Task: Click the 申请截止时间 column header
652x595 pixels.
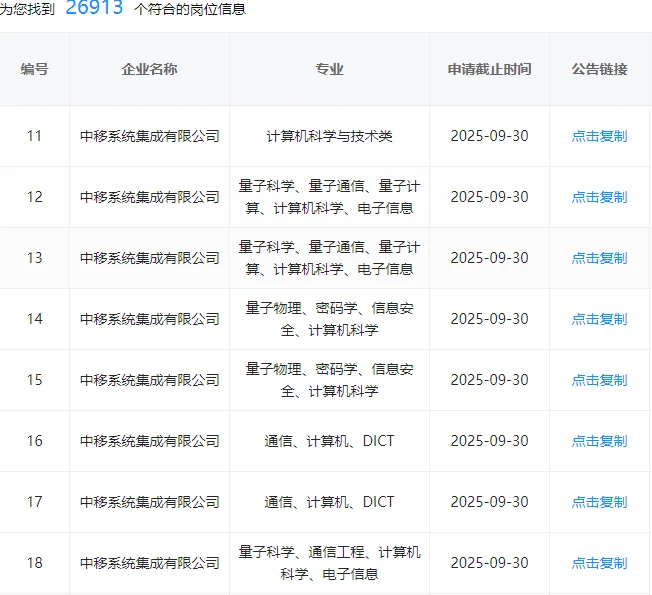Action: coord(489,69)
